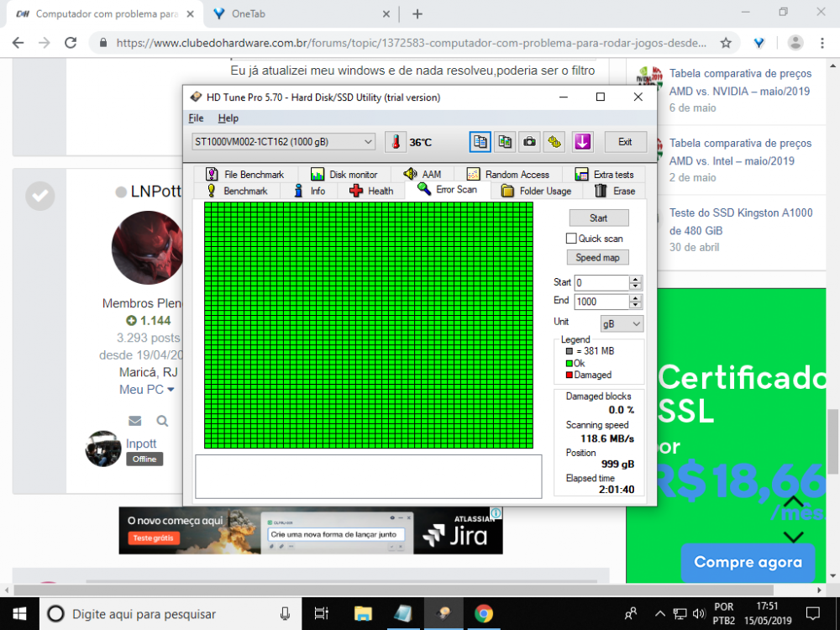Switch to the Folder Usage tab
Screen dimensions: 840x630
pos(536,191)
